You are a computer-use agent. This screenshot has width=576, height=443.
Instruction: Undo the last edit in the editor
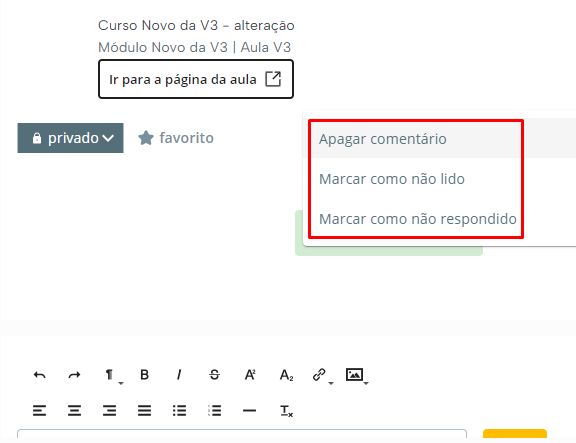[40, 375]
